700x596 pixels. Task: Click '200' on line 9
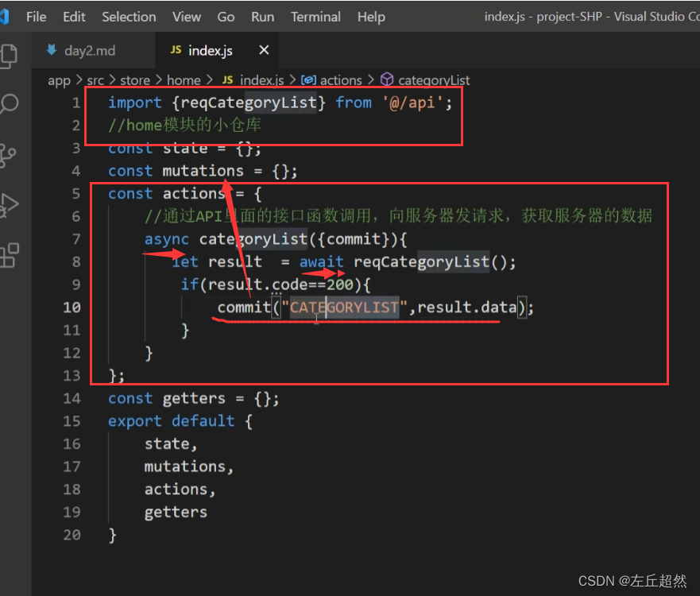coord(340,284)
